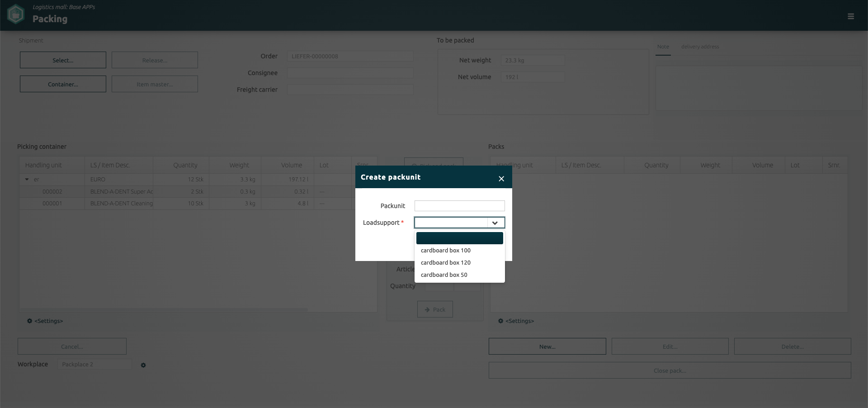
Task: Click the Container... button
Action: tap(63, 84)
